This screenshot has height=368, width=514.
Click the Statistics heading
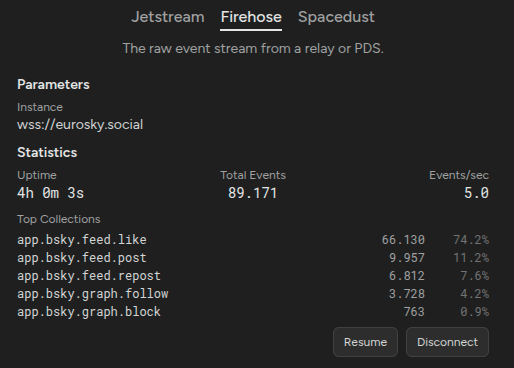tap(47, 152)
